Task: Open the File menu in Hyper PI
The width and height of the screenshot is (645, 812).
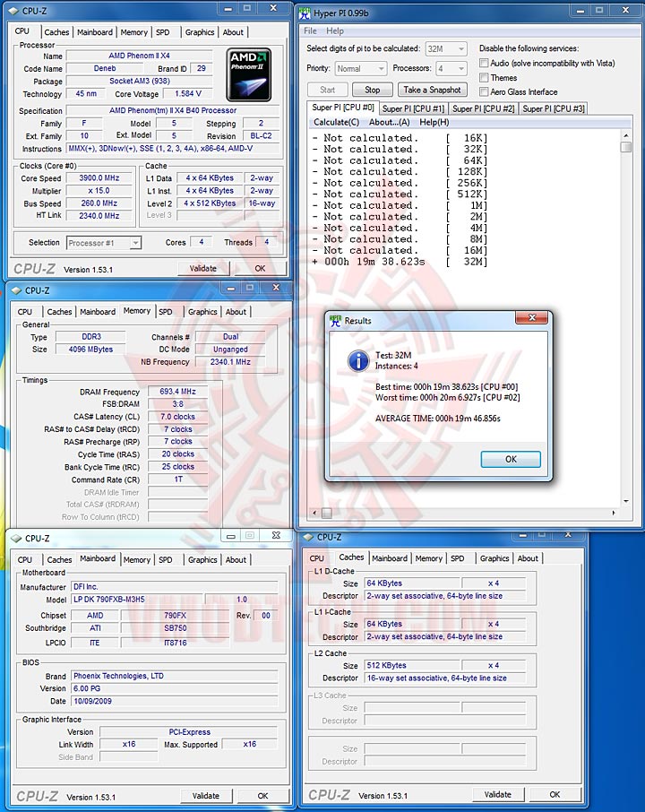Action: (310, 31)
